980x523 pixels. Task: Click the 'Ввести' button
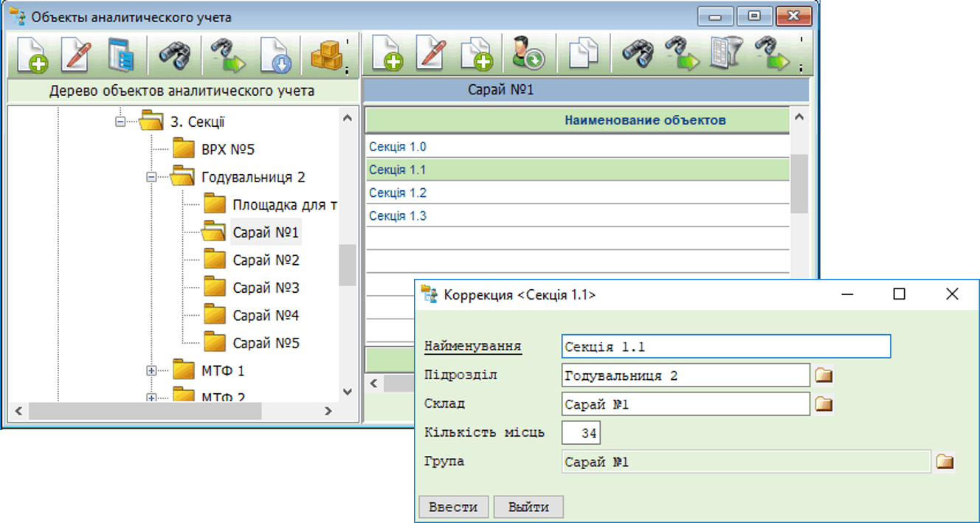(453, 508)
